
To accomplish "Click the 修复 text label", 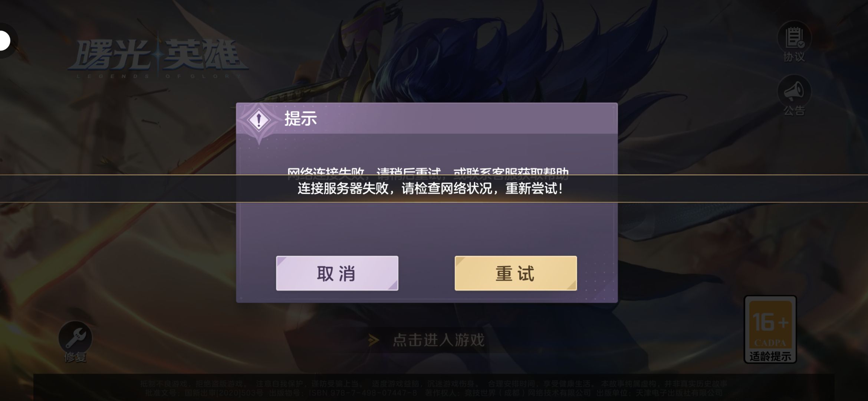I will pyautogui.click(x=75, y=357).
